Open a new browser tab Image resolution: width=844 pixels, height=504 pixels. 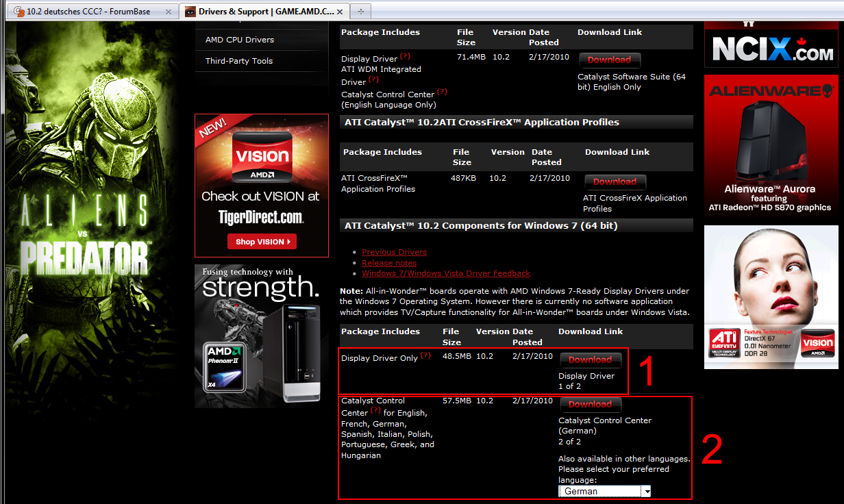click(x=361, y=12)
